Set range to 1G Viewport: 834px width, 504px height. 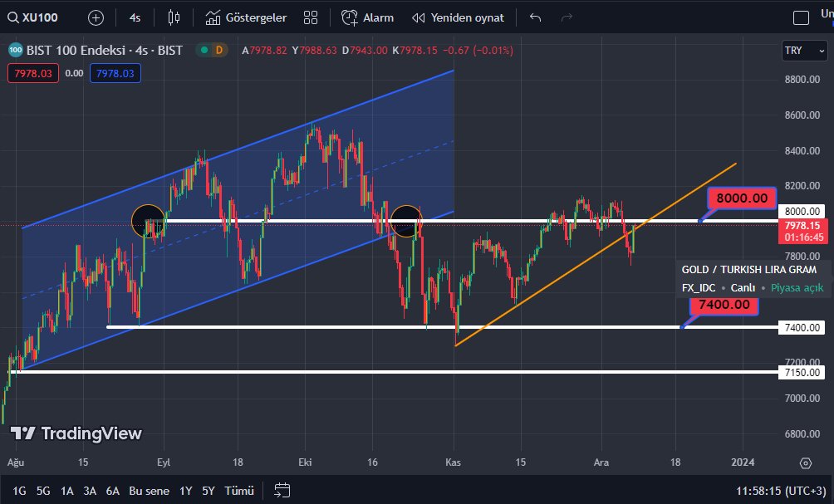tap(20, 491)
